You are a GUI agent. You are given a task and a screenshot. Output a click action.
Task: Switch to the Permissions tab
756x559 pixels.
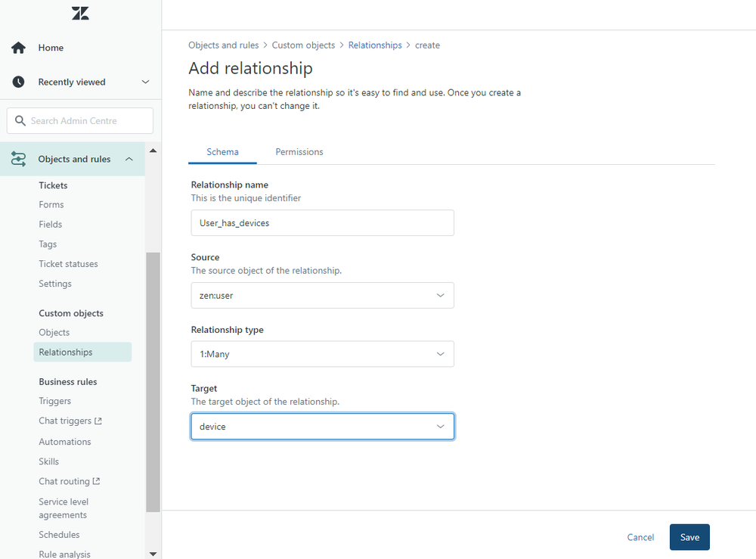pyautogui.click(x=299, y=151)
